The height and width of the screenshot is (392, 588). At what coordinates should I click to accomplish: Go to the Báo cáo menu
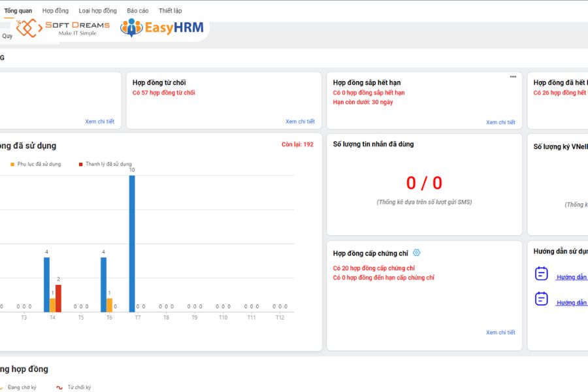point(138,10)
